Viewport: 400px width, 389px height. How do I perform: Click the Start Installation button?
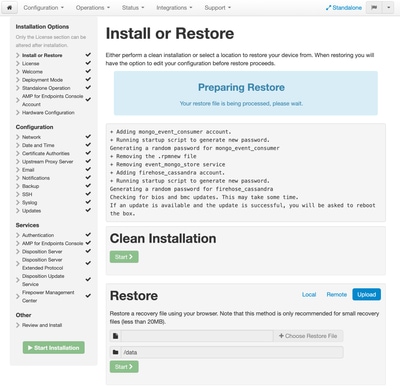pos(54,348)
